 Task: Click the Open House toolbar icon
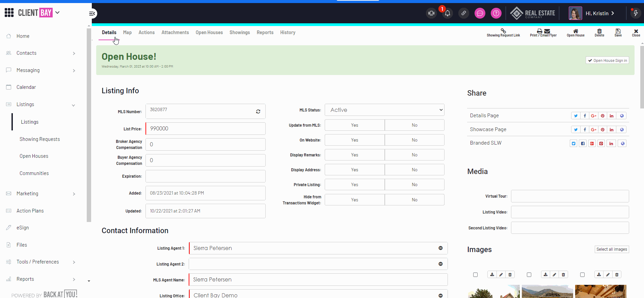point(575,33)
